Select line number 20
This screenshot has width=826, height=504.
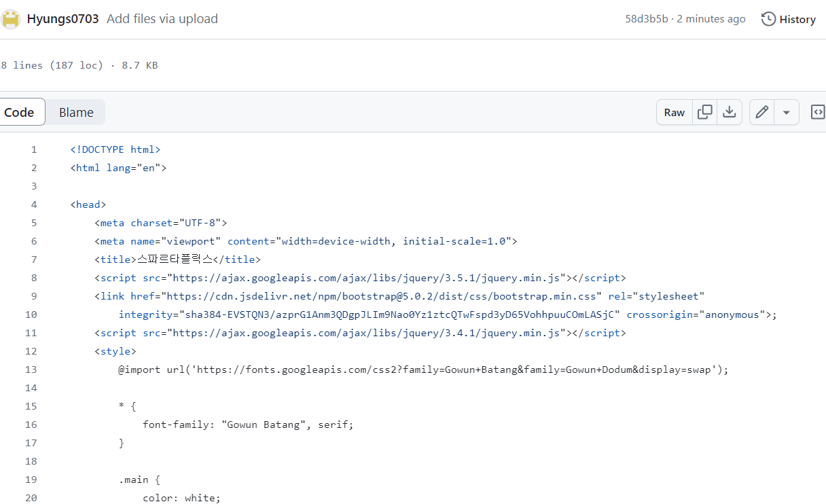[x=31, y=498]
